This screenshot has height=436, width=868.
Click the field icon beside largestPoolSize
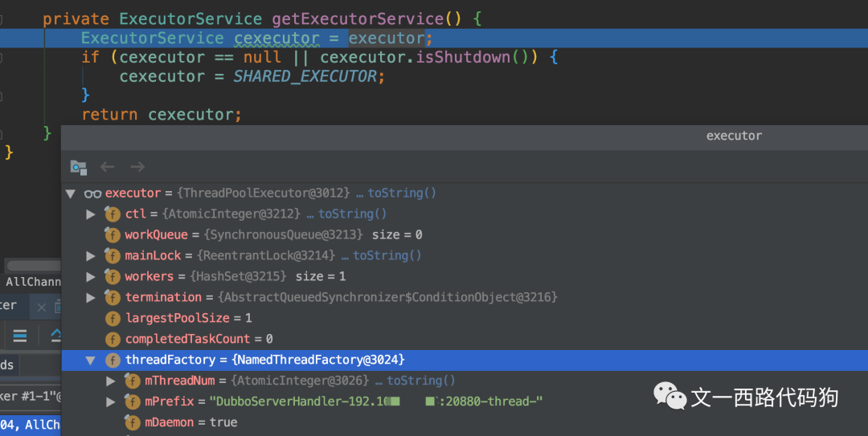click(x=113, y=319)
